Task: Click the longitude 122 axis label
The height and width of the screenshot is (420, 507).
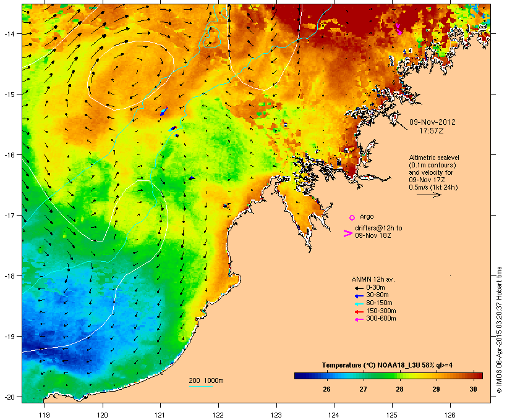Action: [x=218, y=415]
